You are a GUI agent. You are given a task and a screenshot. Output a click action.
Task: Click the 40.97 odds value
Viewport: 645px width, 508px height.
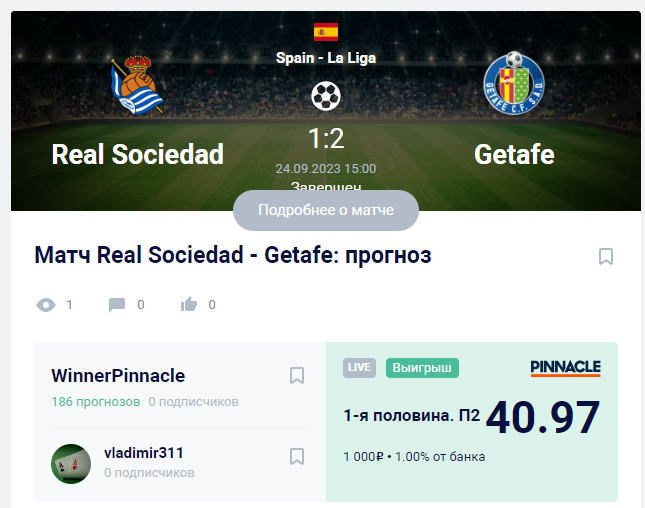click(543, 418)
